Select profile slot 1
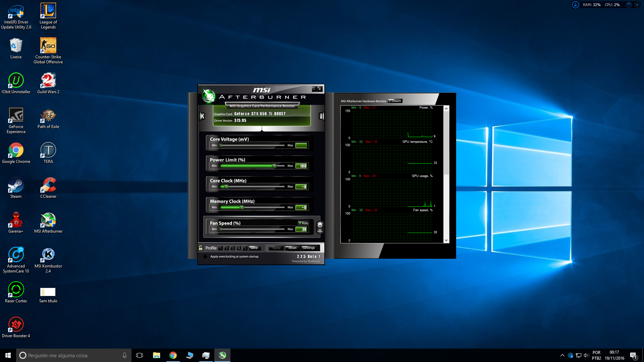This screenshot has width=644, height=362. tap(220, 248)
